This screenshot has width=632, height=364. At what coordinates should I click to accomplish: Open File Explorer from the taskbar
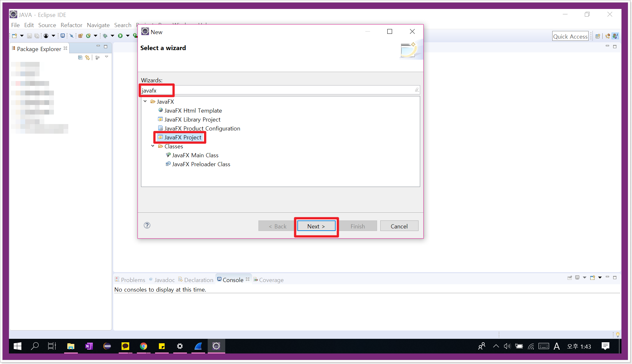(x=71, y=346)
